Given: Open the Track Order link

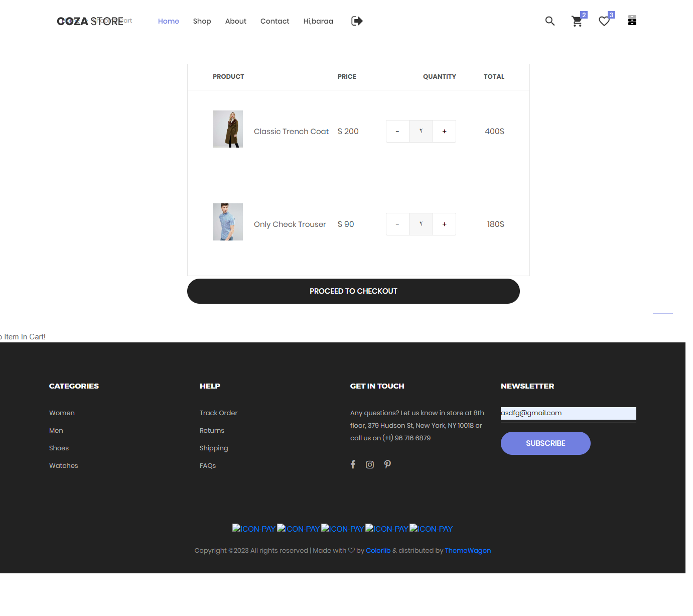Looking at the screenshot, I should 219,413.
